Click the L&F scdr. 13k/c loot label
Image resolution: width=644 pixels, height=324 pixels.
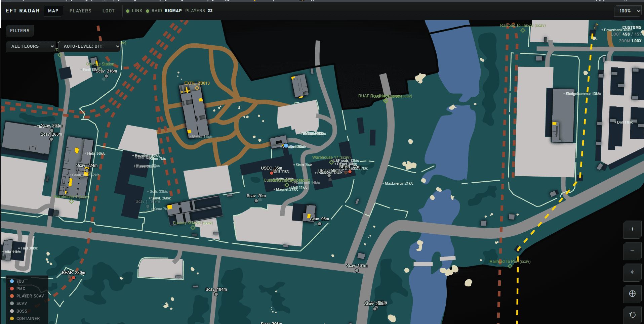(346, 160)
